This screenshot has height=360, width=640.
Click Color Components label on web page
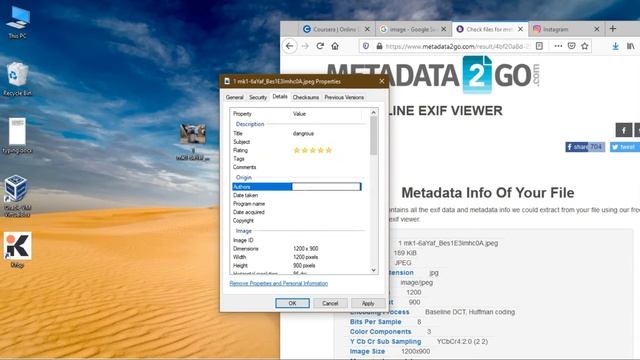(380, 332)
